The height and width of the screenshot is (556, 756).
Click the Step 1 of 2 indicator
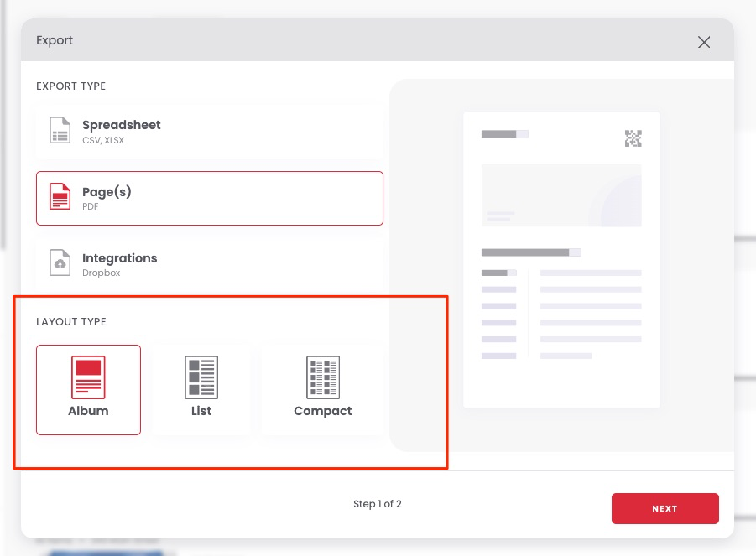(x=378, y=504)
